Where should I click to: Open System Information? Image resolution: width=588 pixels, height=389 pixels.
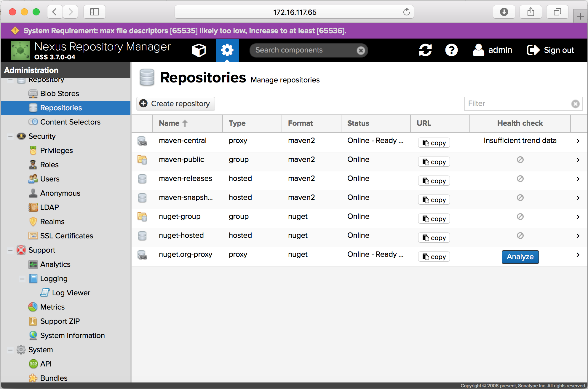tap(72, 335)
